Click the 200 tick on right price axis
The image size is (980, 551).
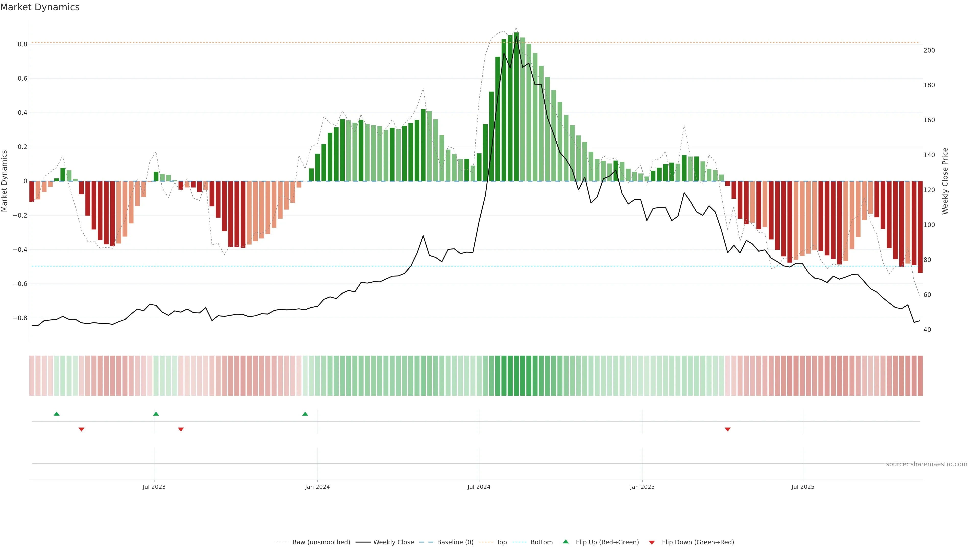tap(929, 50)
